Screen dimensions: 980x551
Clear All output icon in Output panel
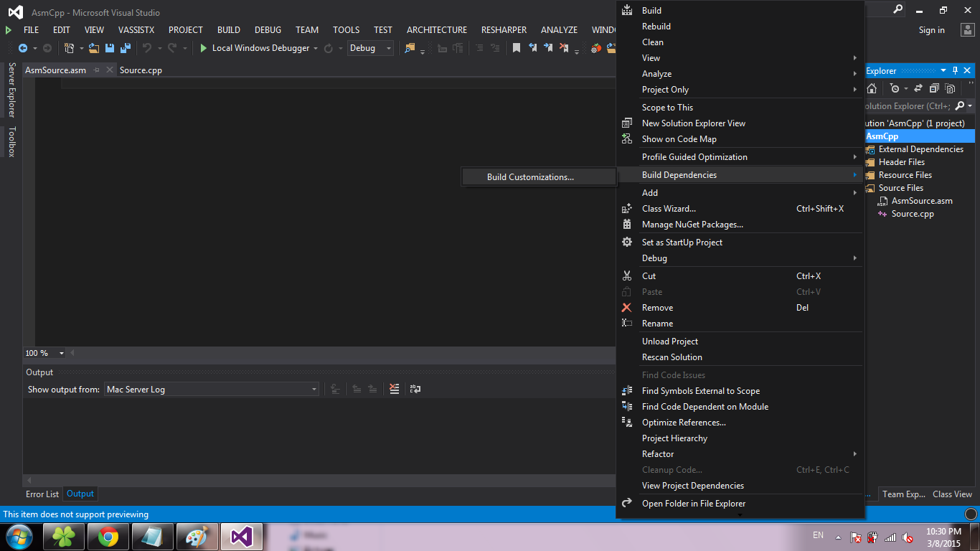pos(394,389)
